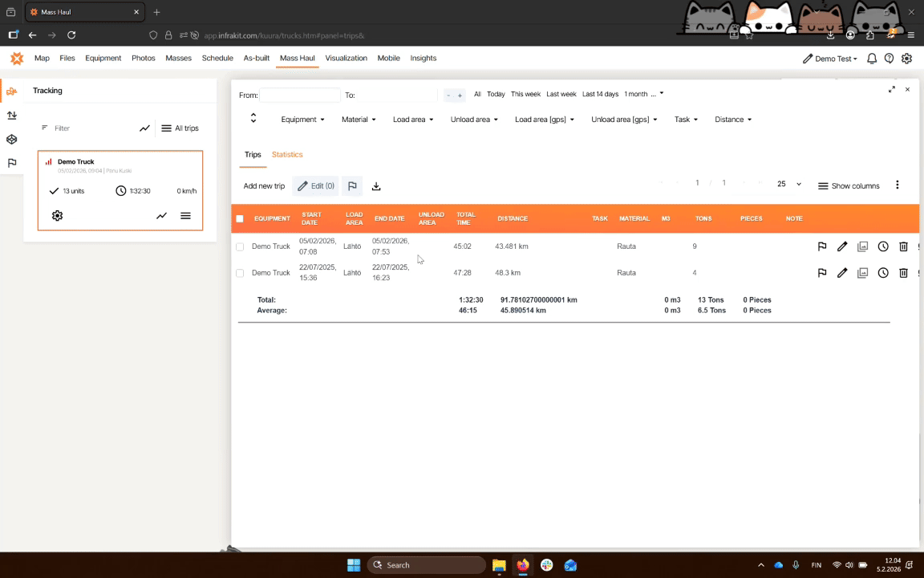924x578 pixels.
Task: Expand the Equipment filter dropdown
Action: (x=302, y=120)
